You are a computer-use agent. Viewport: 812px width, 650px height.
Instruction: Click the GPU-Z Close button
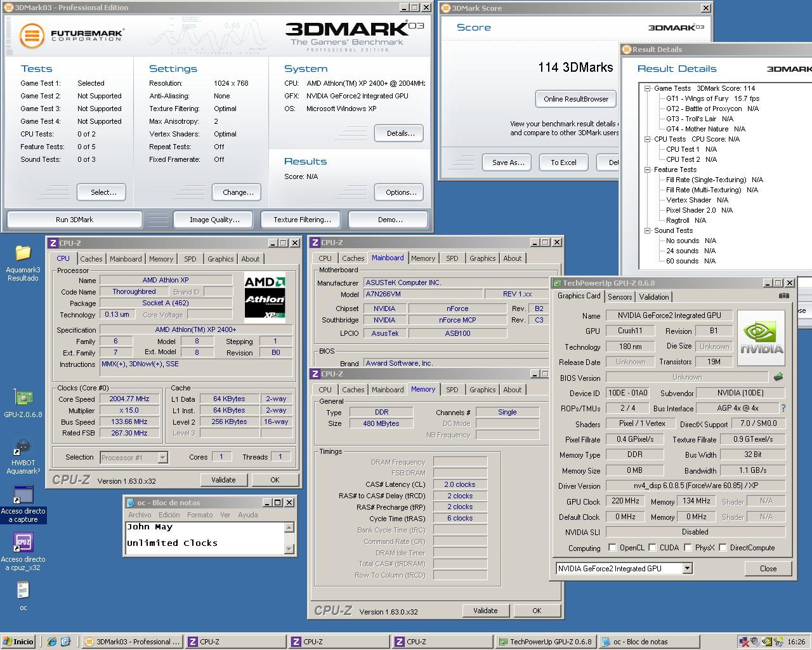[x=768, y=569]
